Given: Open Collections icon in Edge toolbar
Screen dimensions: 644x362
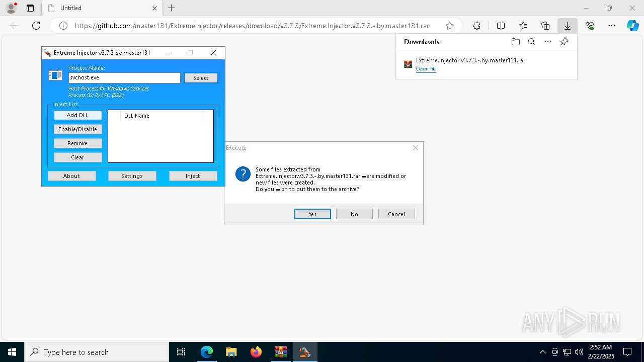Looking at the screenshot, I should (x=545, y=26).
